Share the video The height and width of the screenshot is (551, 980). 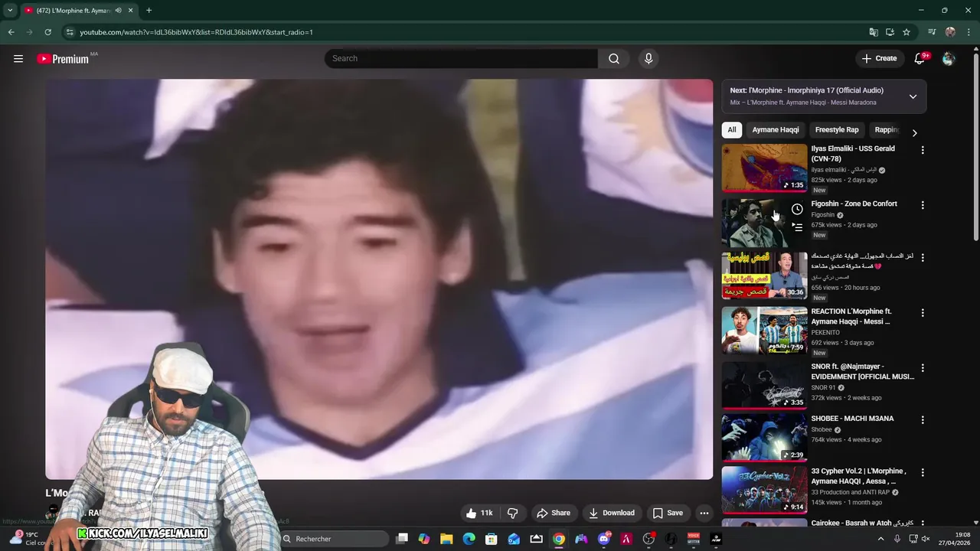click(554, 513)
